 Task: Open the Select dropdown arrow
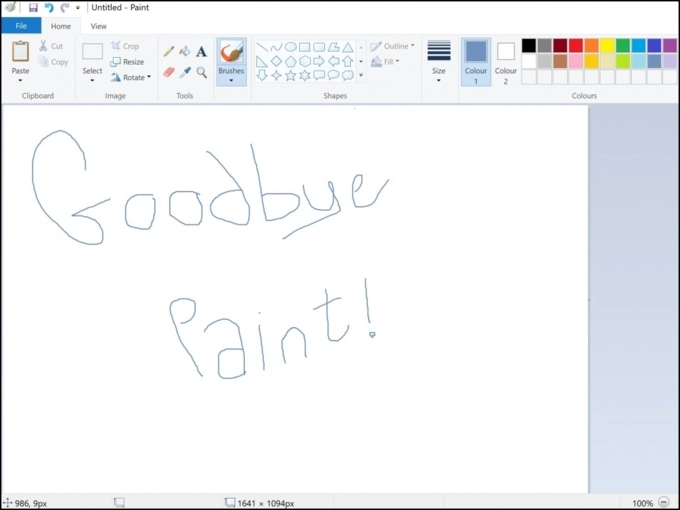click(92, 81)
